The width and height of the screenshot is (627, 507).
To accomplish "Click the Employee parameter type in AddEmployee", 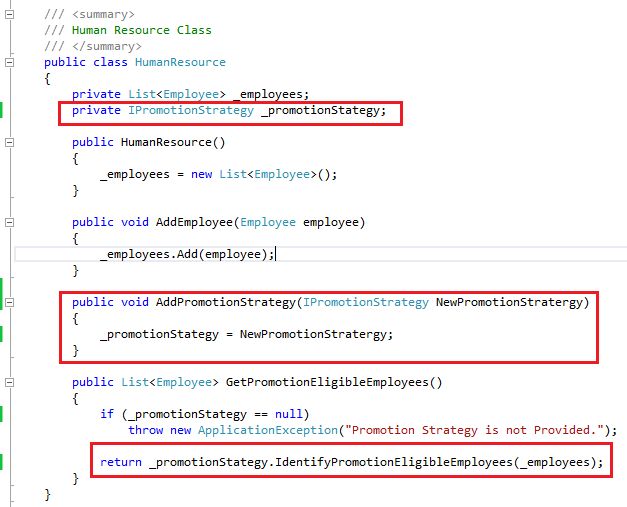I will [x=268, y=222].
